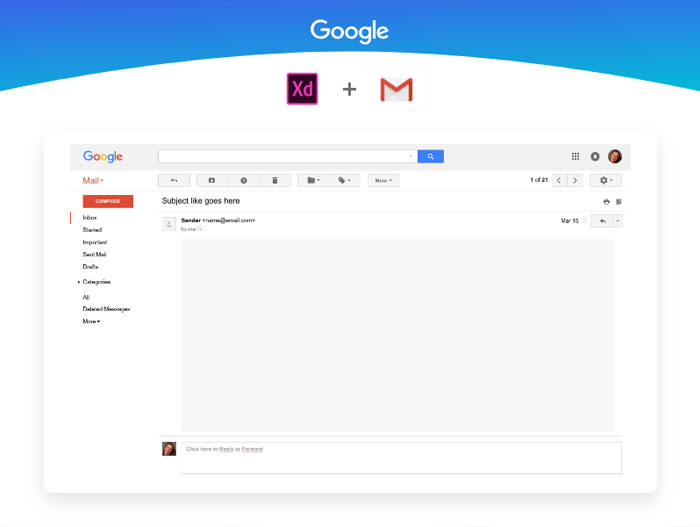
Task: Star the message dated Mar 15
Action: point(584,220)
